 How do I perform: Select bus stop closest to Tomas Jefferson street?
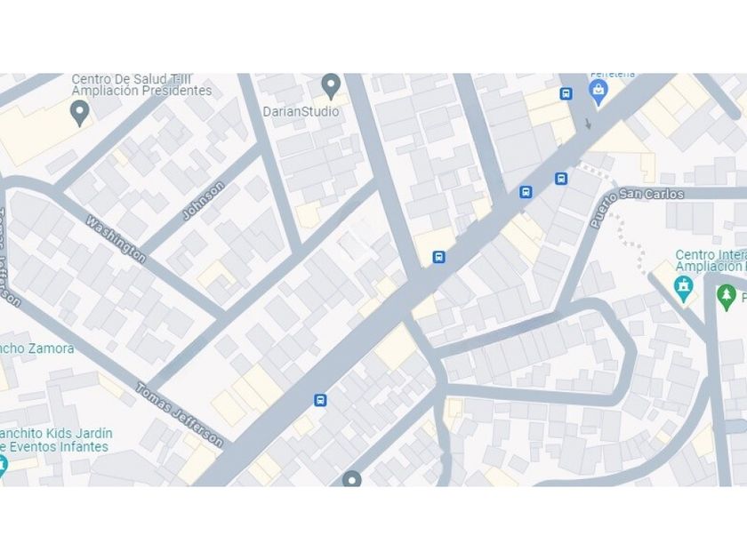click(x=321, y=400)
